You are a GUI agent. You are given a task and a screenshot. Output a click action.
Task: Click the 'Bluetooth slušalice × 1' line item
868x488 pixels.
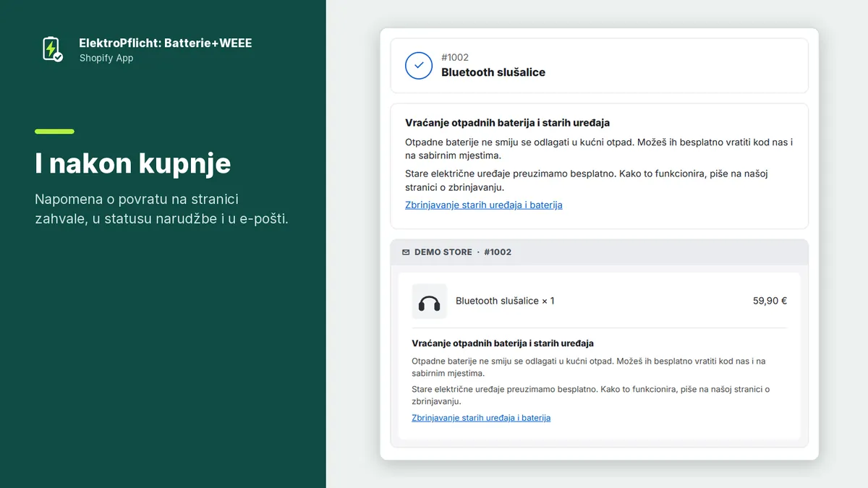(x=505, y=301)
